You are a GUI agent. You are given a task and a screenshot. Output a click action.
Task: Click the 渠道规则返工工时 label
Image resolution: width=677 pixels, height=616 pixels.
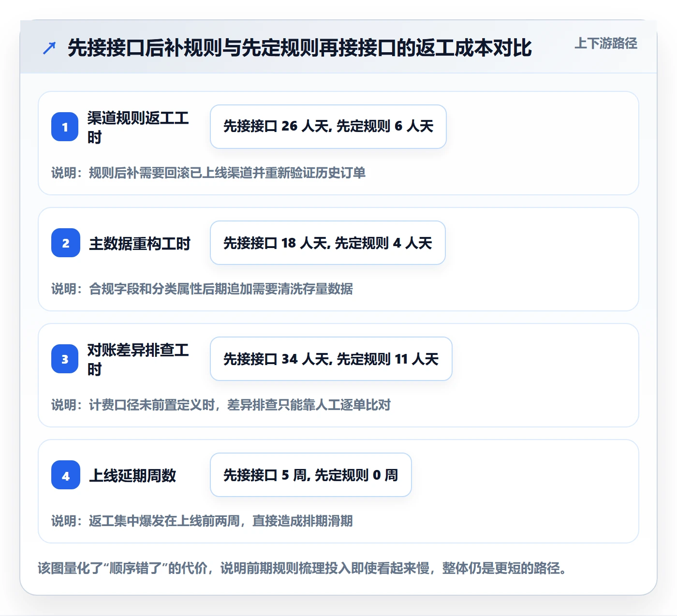[138, 127]
